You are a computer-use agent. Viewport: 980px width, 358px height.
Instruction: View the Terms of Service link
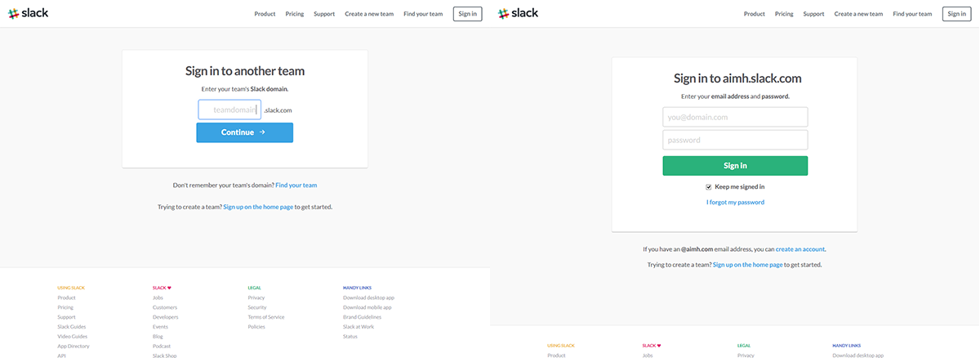[266, 317]
